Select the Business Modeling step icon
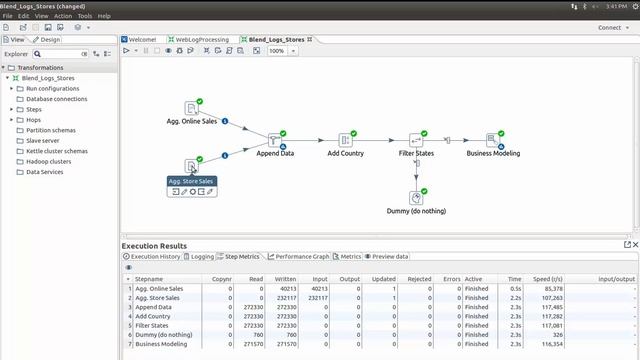 [x=493, y=140]
